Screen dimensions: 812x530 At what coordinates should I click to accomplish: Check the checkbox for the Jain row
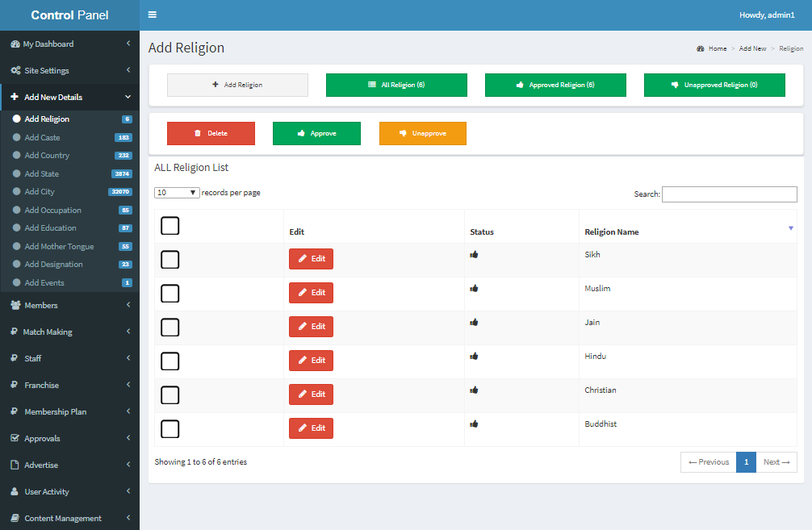(x=170, y=327)
